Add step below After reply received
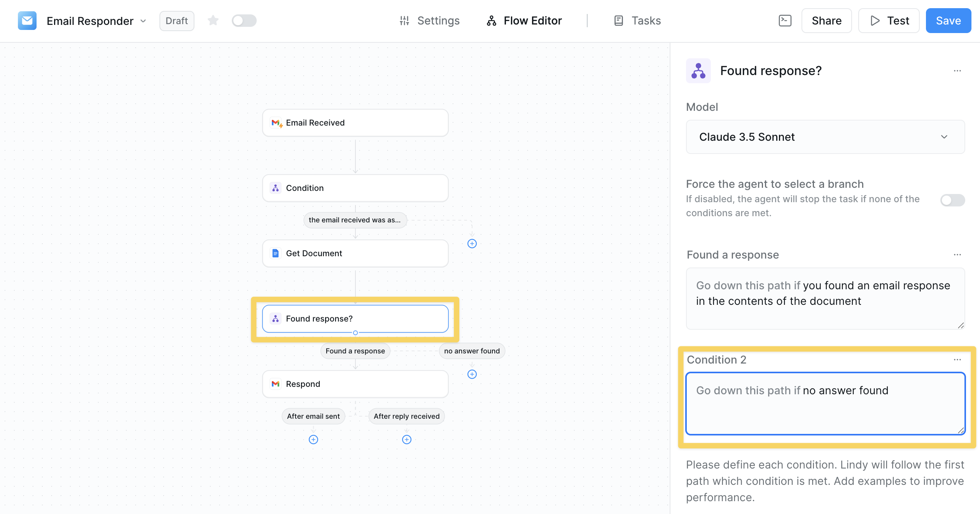Viewport: 980px width, 514px height. pos(407,439)
